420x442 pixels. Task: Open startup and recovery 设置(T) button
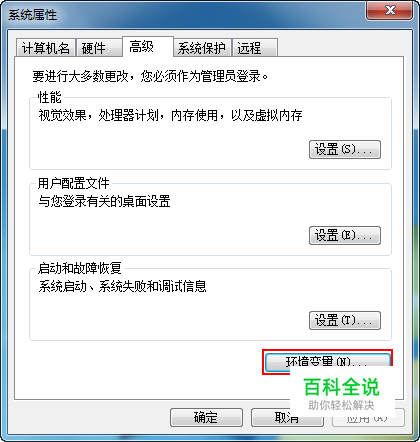[345, 320]
